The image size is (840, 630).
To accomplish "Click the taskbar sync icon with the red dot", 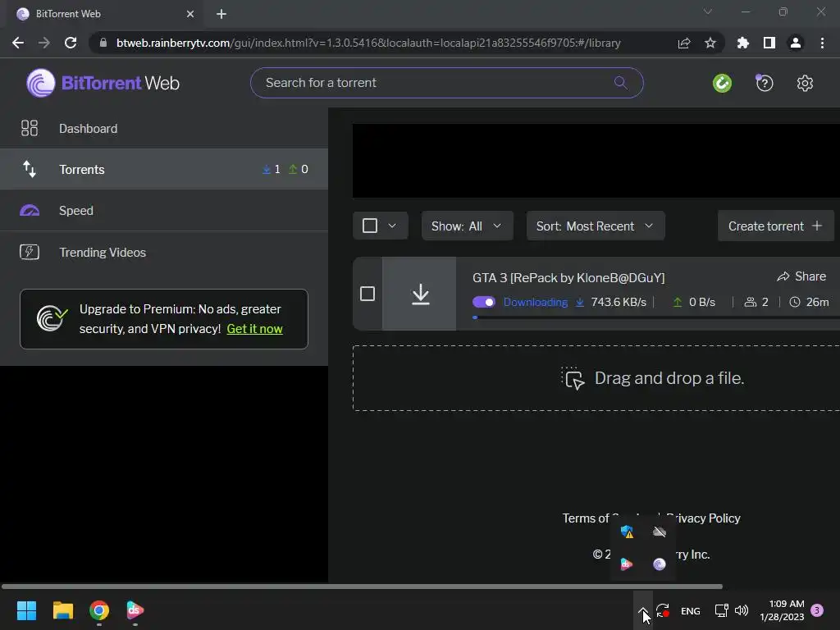I will (663, 610).
